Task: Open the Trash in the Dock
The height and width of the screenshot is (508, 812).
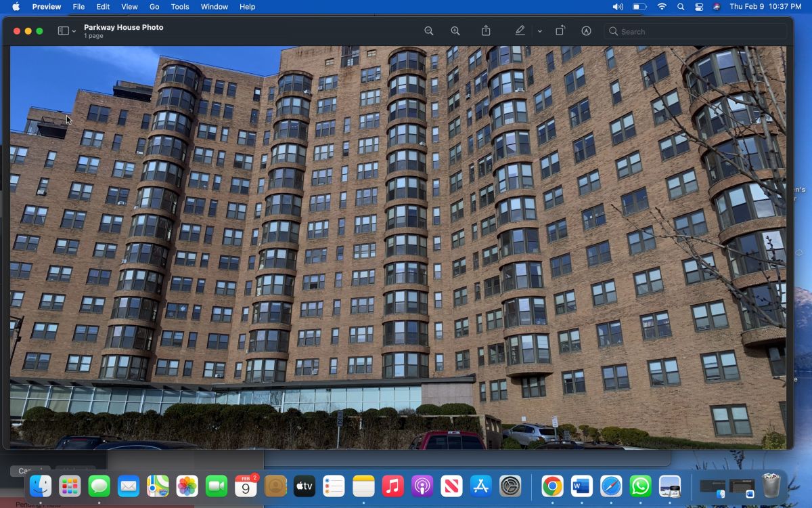Action: point(771,486)
